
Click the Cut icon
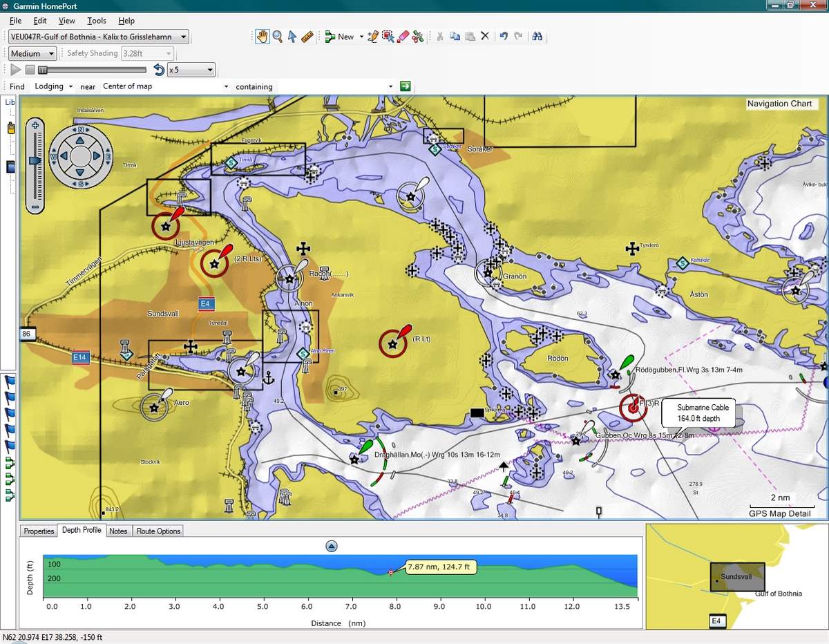pos(439,37)
